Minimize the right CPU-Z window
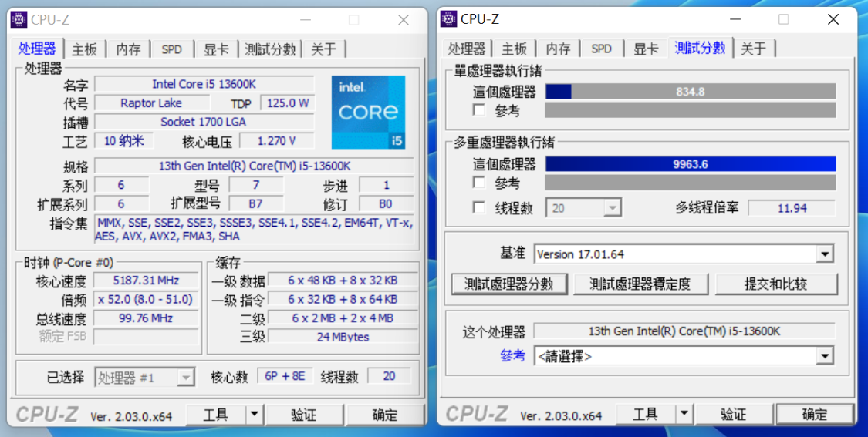The image size is (868, 437). click(x=735, y=19)
